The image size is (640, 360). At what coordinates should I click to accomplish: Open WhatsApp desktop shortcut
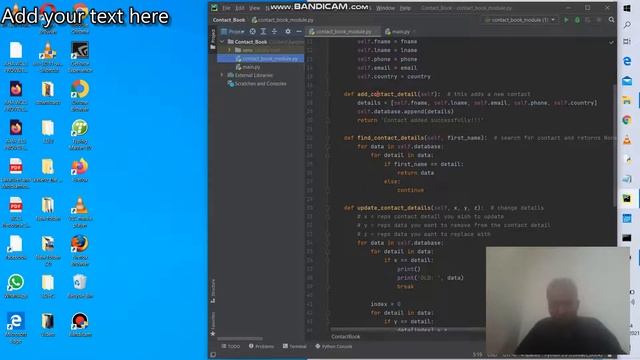pos(16,287)
